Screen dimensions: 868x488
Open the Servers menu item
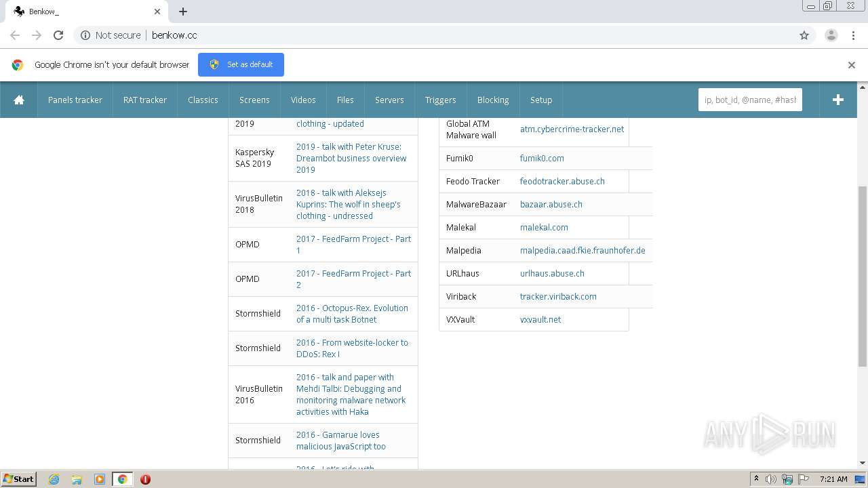tap(389, 100)
